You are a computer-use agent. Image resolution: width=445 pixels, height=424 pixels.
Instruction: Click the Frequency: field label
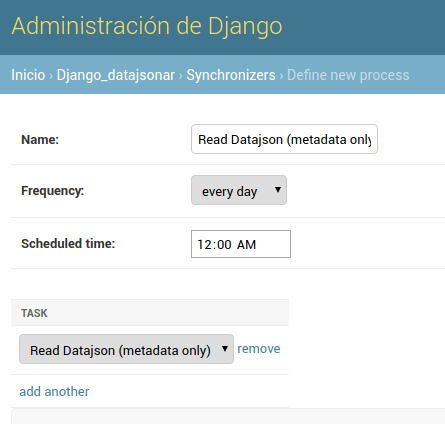coord(52,191)
